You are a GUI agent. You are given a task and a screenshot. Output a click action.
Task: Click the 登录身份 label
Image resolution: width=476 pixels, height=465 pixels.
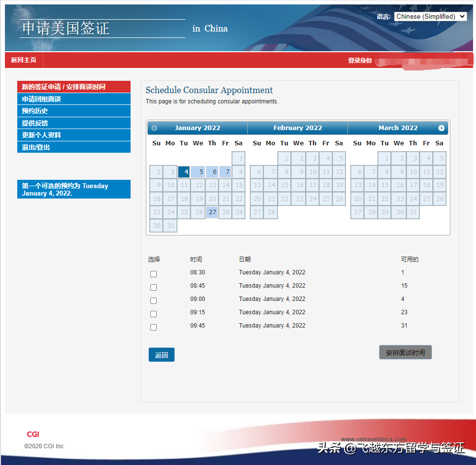coord(360,61)
